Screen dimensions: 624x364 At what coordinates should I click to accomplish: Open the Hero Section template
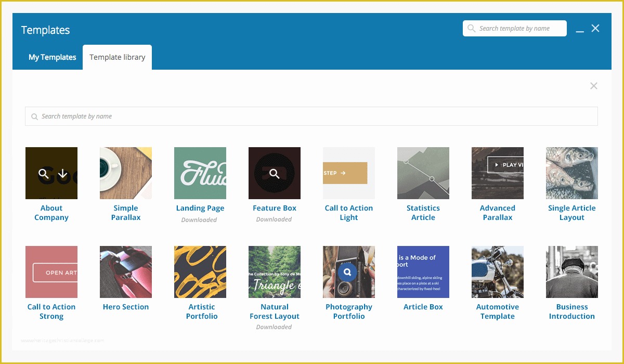pyautogui.click(x=125, y=271)
